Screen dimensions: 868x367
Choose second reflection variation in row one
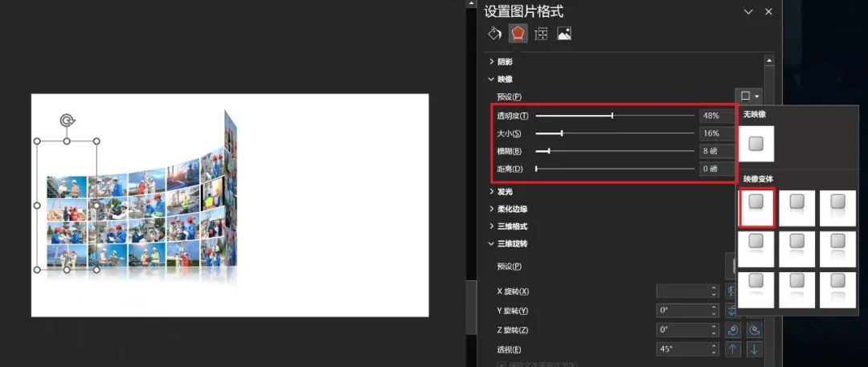[796, 208]
